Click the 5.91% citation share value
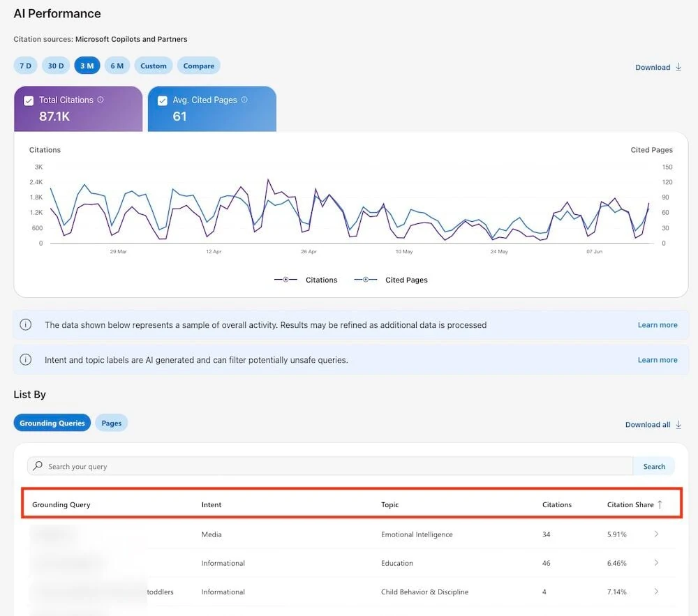 click(616, 534)
